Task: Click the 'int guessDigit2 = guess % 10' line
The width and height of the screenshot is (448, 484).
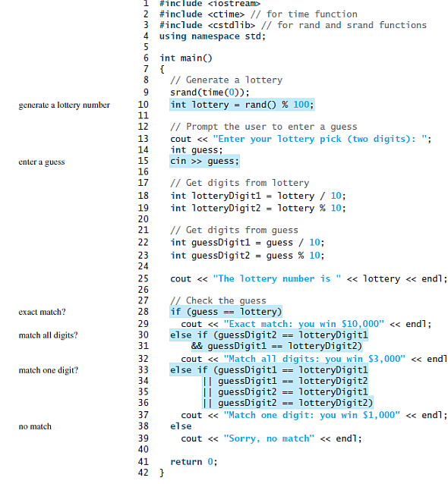Action: click(x=248, y=256)
